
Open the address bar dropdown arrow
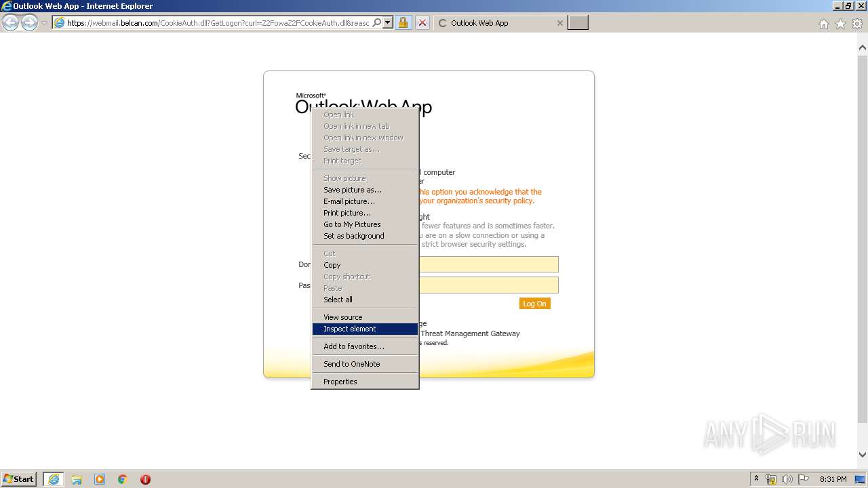coord(388,23)
